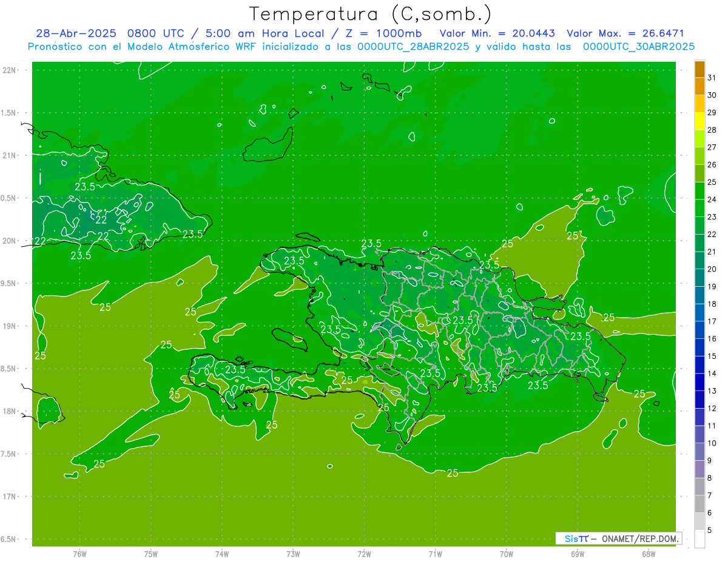Click legend value 9
This screenshot has width=728, height=562.
[x=709, y=461]
